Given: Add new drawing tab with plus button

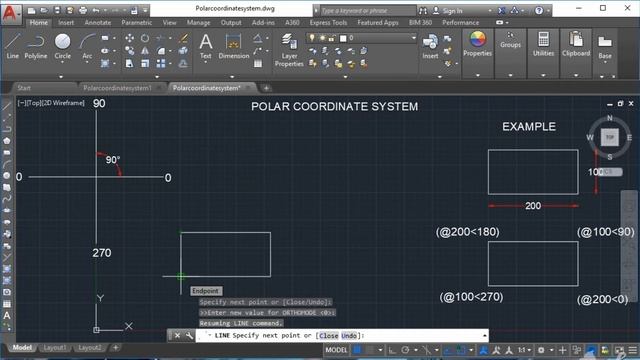Looking at the screenshot, I should tap(266, 88).
